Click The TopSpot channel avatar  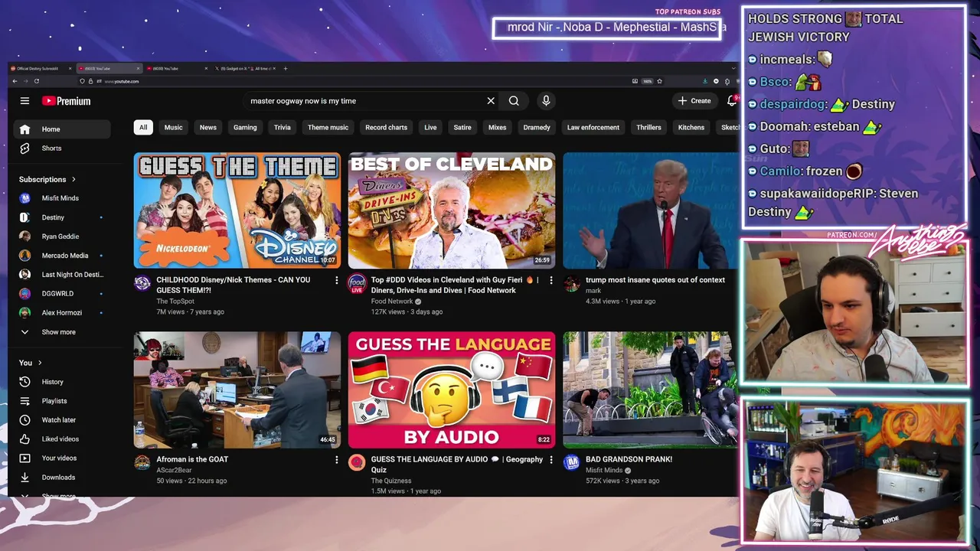142,284
